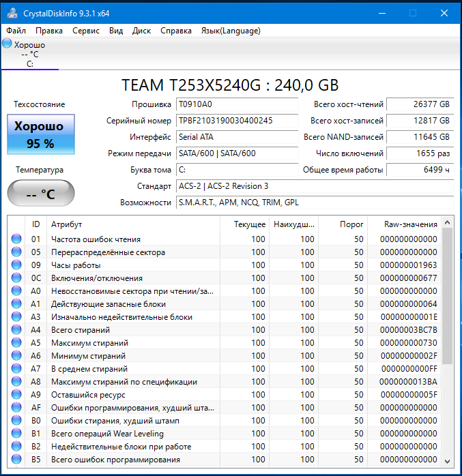Open the Файл menu
Screen dimensions: 462x476
coord(16,31)
